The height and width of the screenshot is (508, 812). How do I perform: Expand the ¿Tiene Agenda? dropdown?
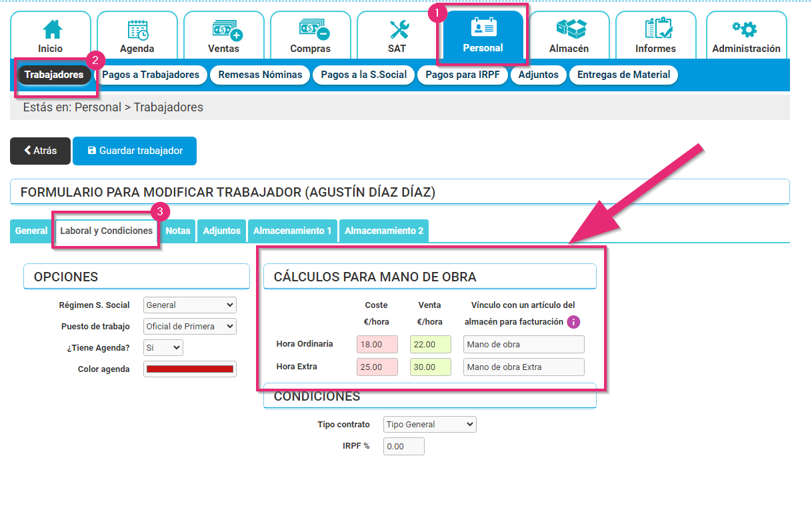163,348
